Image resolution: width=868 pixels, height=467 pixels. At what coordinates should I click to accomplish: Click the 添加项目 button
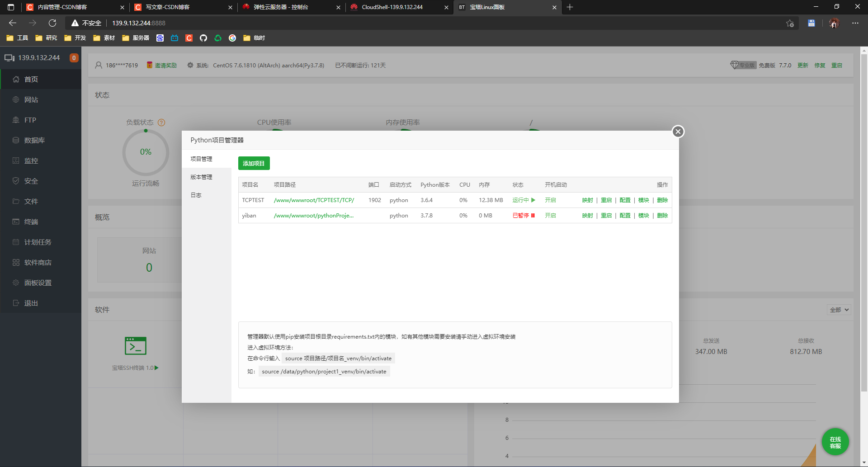254,163
